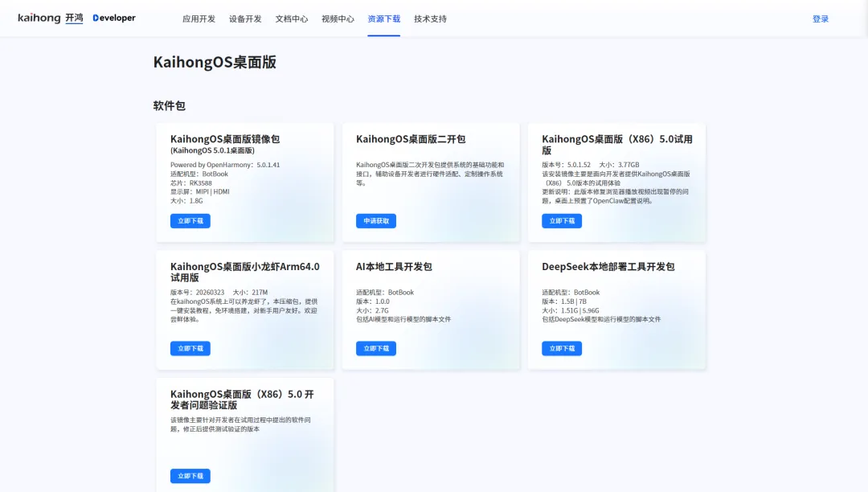The height and width of the screenshot is (492, 868).
Task: Click the KaihongOS桌面版 page heading
Action: coord(215,62)
